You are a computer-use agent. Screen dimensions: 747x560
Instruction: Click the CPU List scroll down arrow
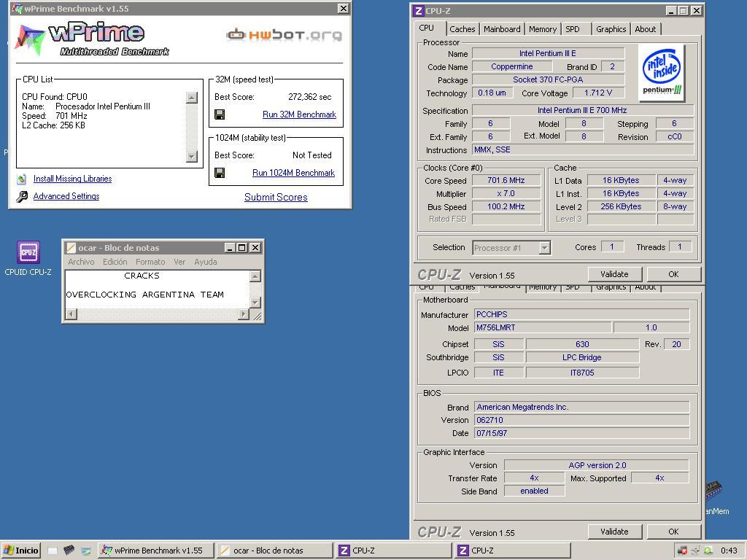pyautogui.click(x=192, y=156)
